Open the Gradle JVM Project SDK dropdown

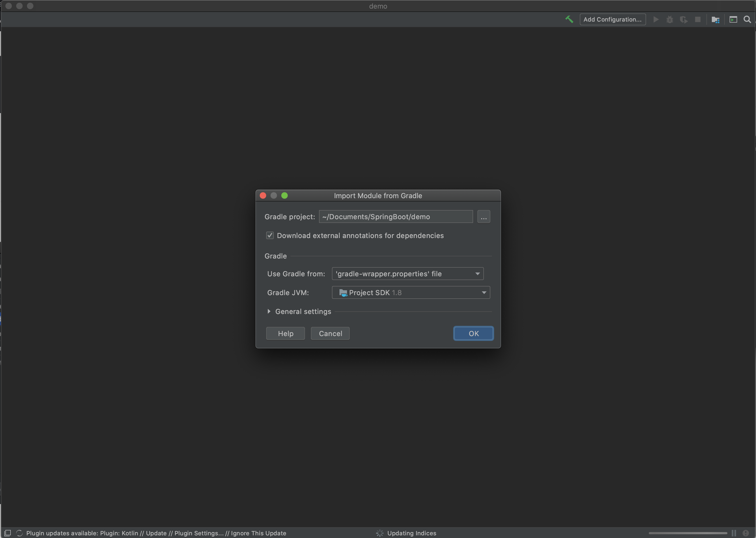pos(411,292)
